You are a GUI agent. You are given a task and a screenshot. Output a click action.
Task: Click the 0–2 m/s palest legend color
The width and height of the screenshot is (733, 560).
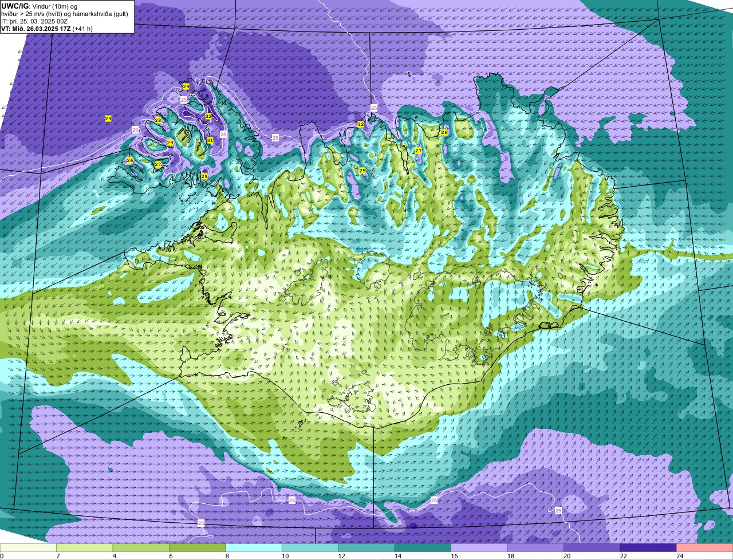tap(28, 547)
